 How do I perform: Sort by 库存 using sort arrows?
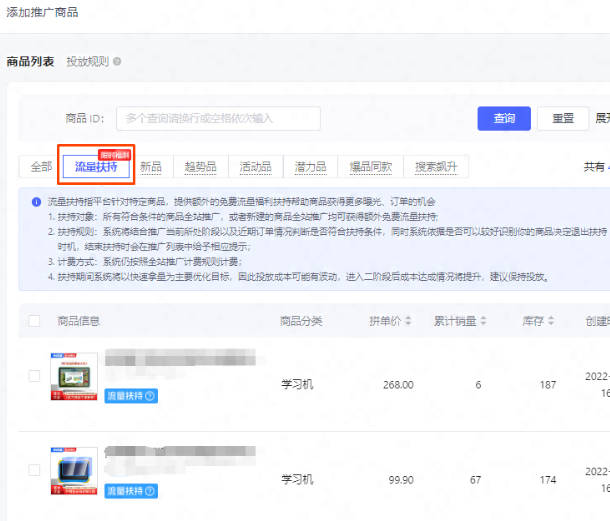coord(551,321)
